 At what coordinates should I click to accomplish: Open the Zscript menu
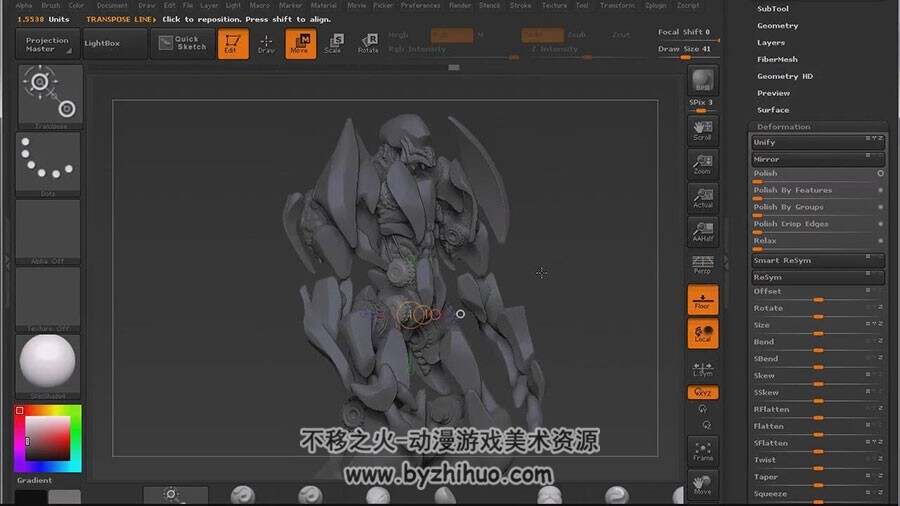tap(688, 5)
